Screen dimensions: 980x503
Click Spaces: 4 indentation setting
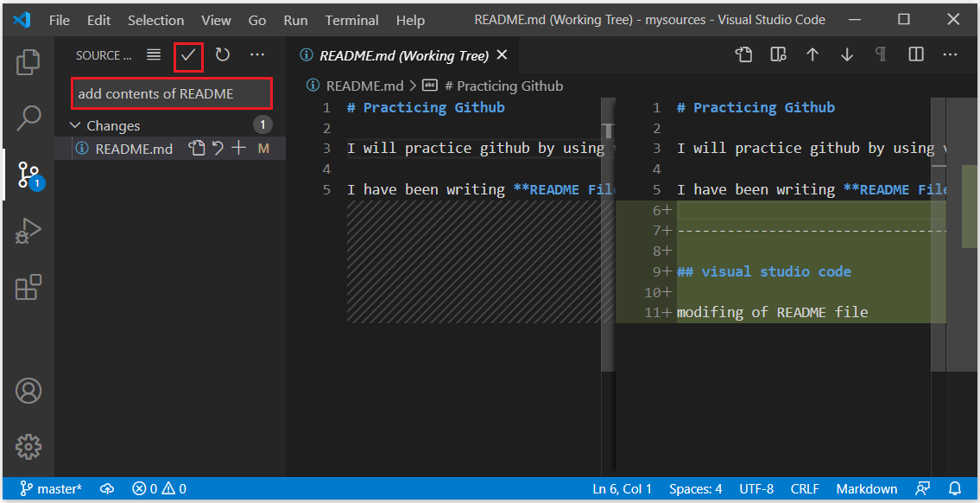pos(696,488)
